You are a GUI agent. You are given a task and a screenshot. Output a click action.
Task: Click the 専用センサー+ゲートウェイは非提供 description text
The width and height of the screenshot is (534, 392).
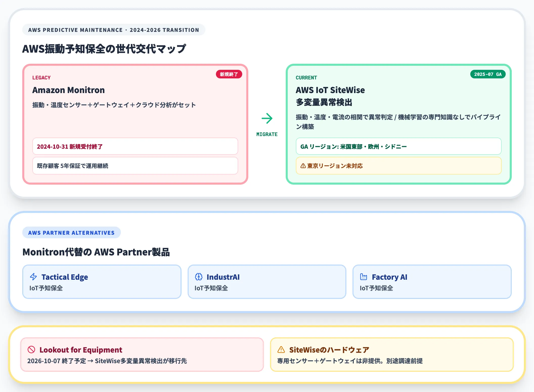point(350,361)
